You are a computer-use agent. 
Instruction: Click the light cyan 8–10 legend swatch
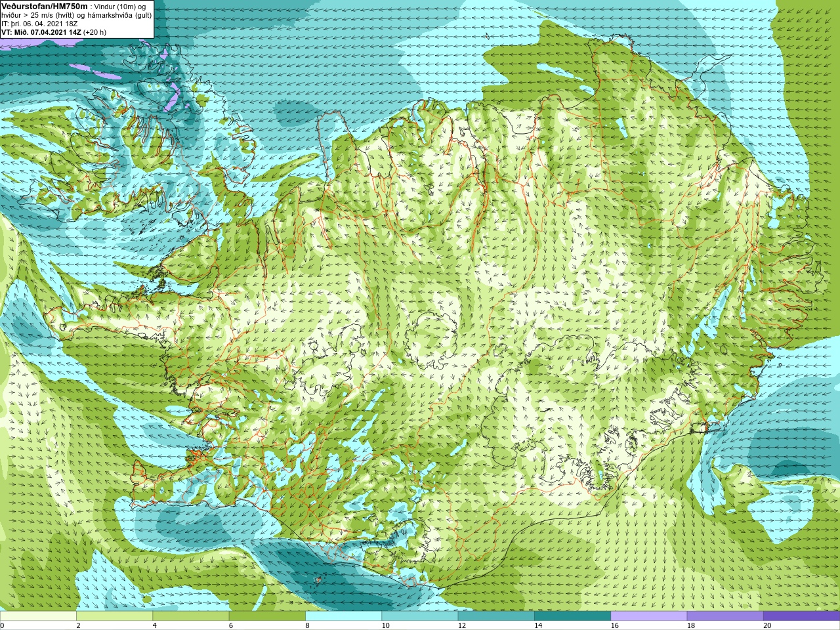click(x=343, y=616)
